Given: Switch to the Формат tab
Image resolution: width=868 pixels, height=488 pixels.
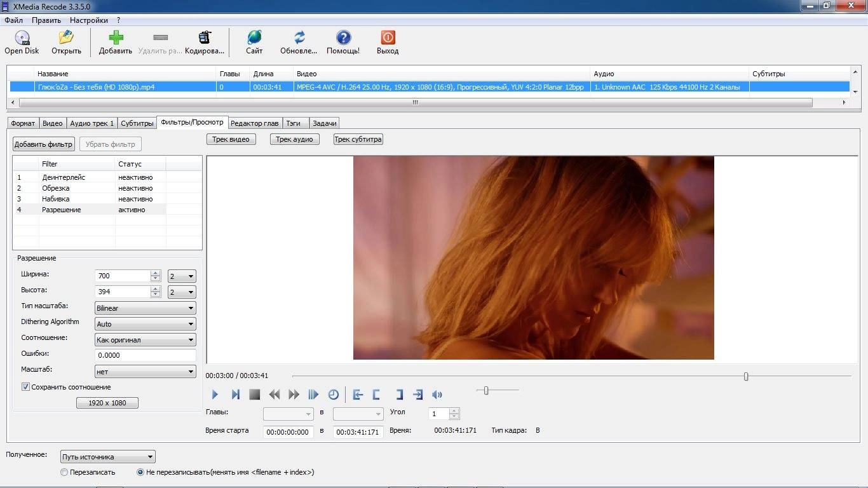Looking at the screenshot, I should (x=23, y=123).
